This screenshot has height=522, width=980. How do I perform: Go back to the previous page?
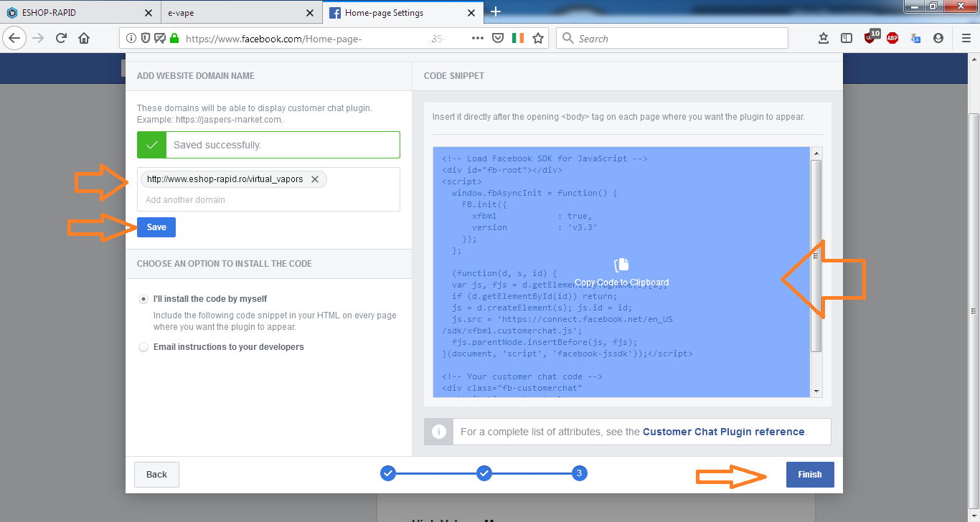(x=15, y=38)
